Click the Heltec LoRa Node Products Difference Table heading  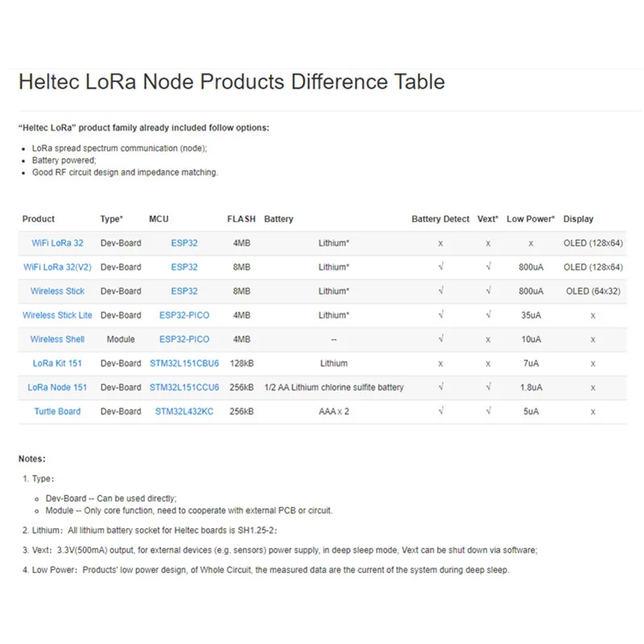(x=231, y=82)
